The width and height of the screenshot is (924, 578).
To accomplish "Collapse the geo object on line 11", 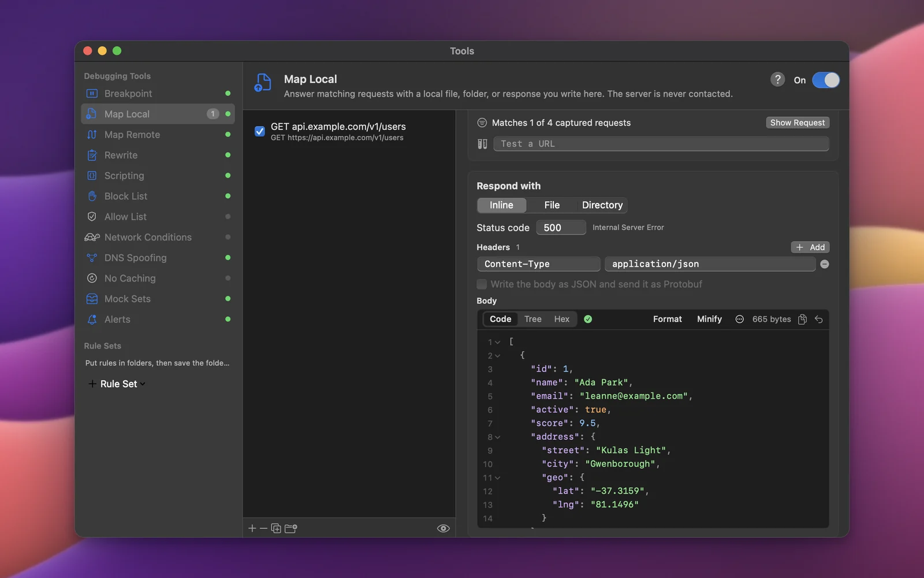I will [498, 478].
